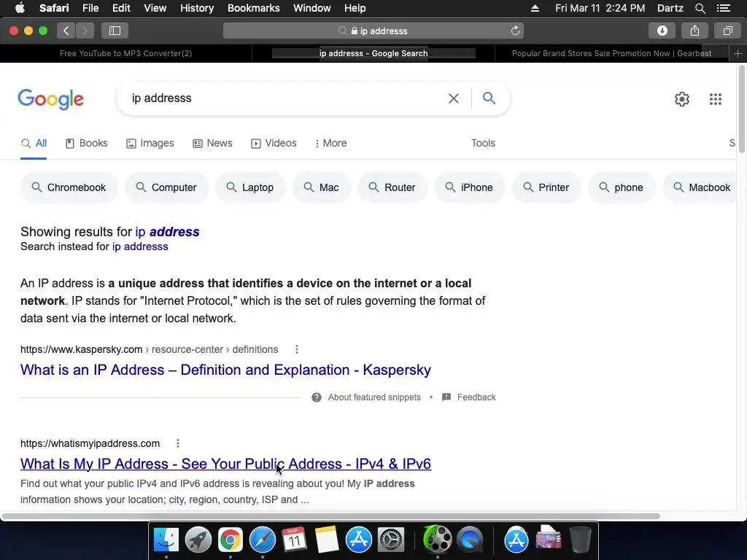Screen dimensions: 747x560
Task: Open About featured snippets help
Action: (366, 397)
